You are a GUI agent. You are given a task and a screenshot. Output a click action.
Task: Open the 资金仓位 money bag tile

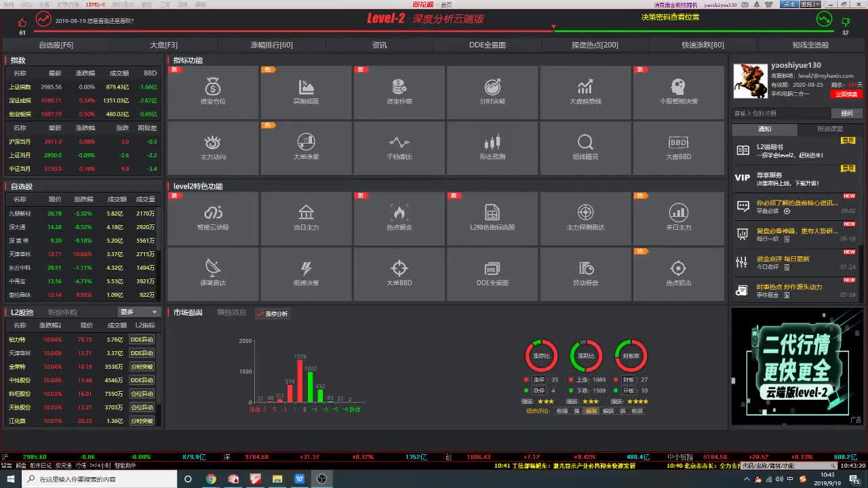click(213, 93)
